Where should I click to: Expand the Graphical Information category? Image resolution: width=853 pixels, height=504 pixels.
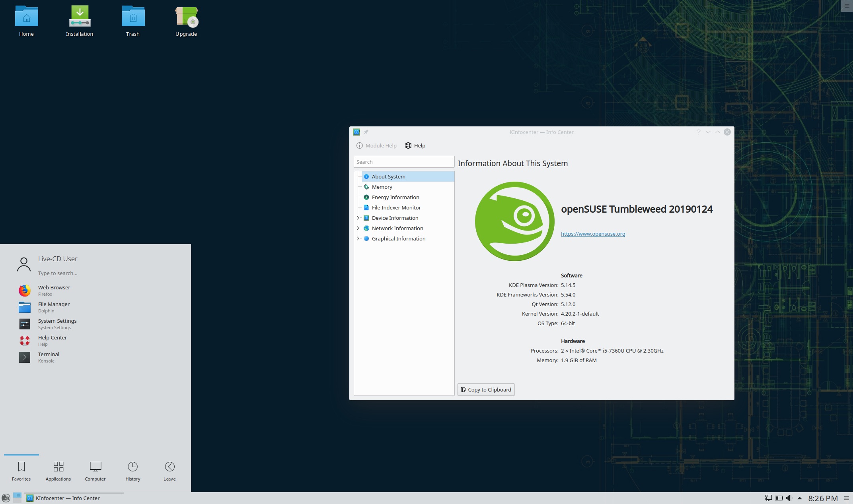[x=358, y=238]
